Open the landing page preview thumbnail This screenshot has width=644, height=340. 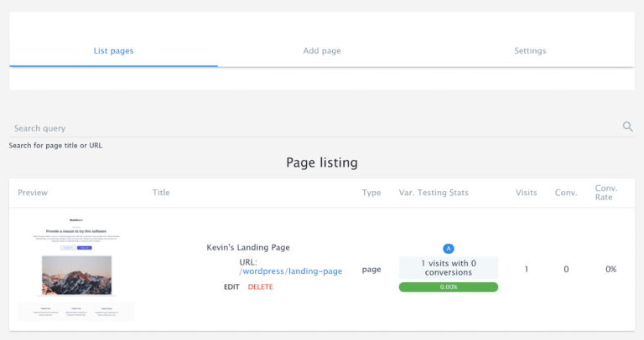tap(76, 269)
